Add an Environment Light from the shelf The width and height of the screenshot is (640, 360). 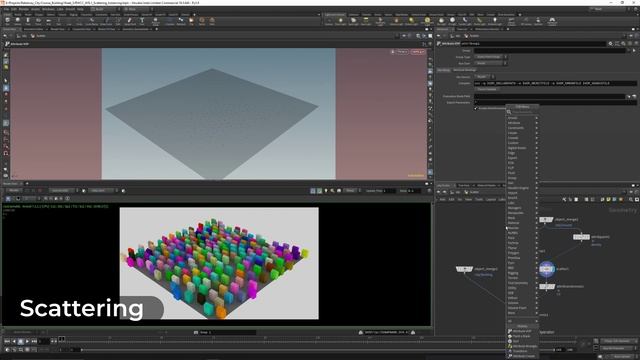coord(427,21)
